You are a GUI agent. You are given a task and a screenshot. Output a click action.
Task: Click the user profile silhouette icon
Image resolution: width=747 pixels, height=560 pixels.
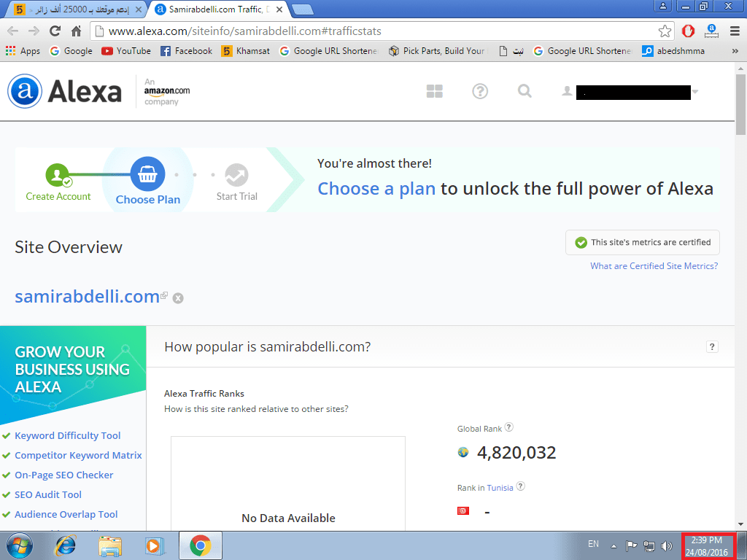566,90
